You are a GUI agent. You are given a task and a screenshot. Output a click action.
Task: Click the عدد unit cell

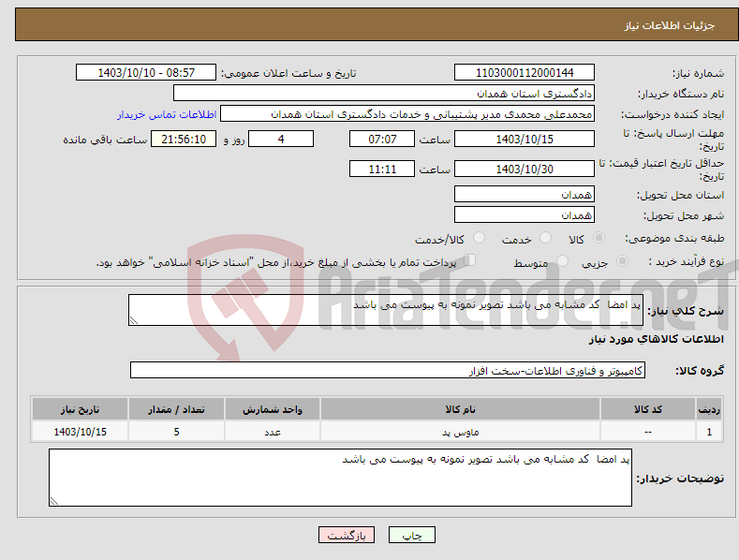[x=273, y=432]
